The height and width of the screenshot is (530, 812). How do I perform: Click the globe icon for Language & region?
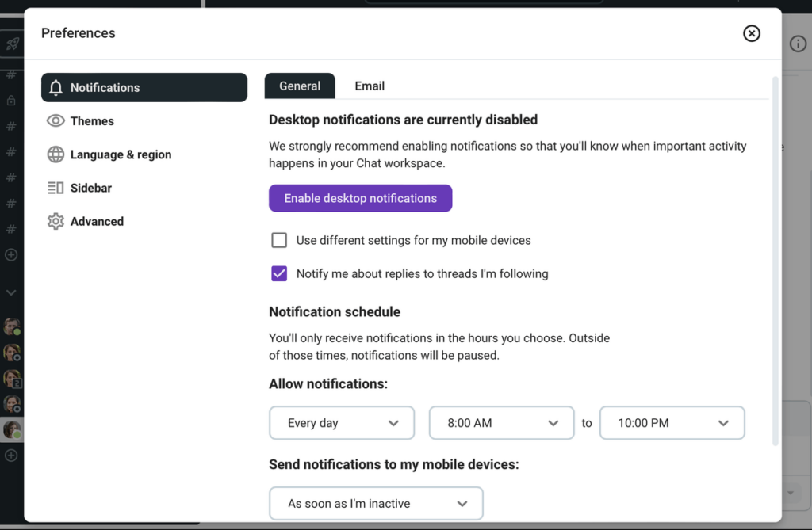click(x=56, y=154)
